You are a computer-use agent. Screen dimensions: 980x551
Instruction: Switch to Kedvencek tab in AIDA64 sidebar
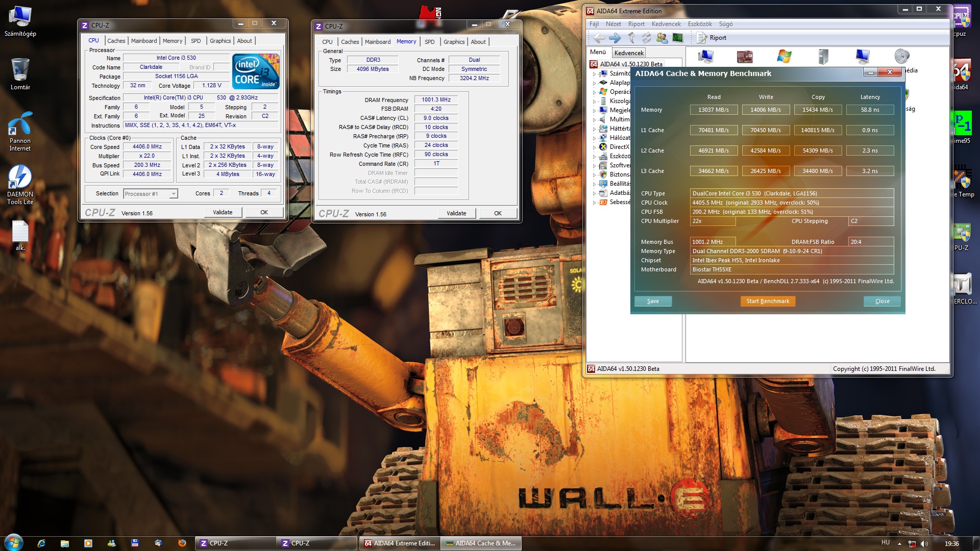(629, 53)
